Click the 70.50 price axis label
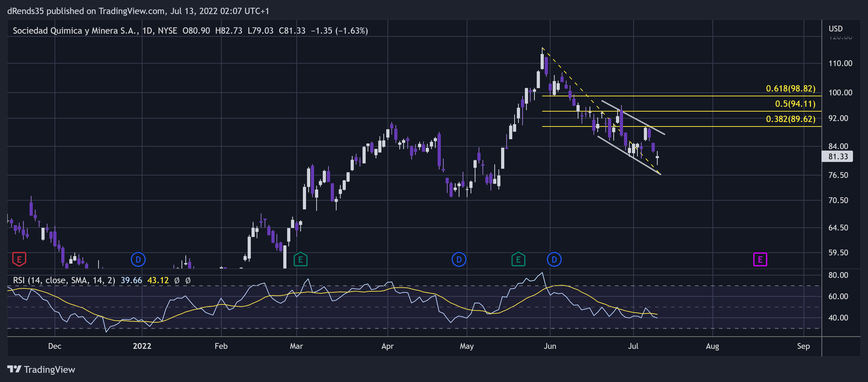This screenshot has width=868, height=382. point(838,200)
